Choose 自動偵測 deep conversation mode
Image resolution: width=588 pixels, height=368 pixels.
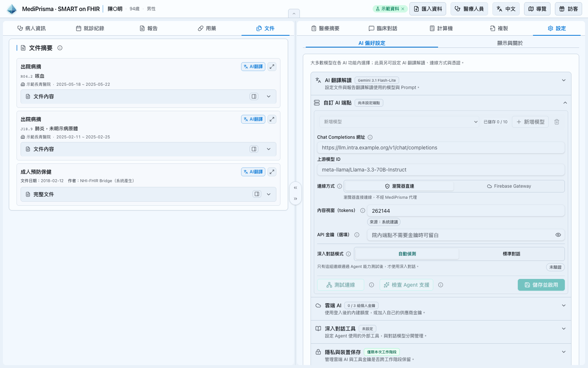407,254
